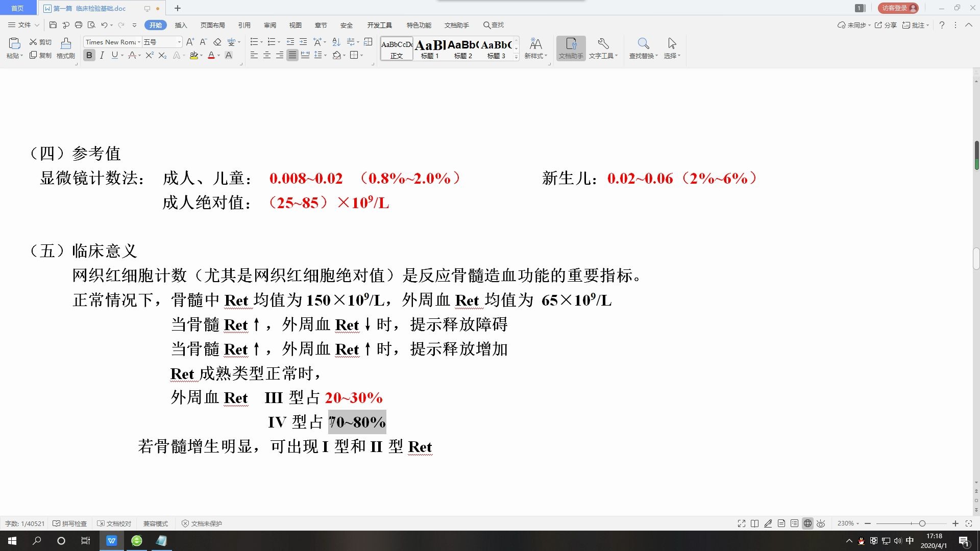Copy selection with 复制

point(40,55)
